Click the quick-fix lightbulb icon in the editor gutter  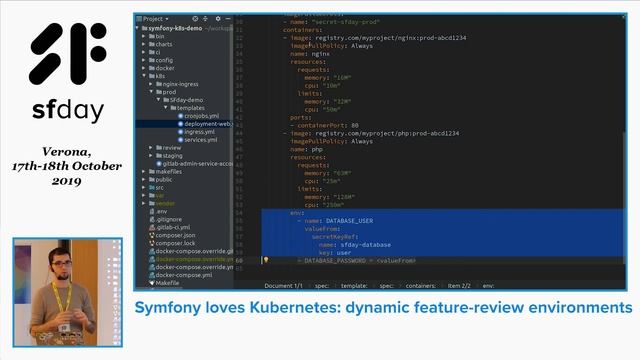[x=266, y=260]
